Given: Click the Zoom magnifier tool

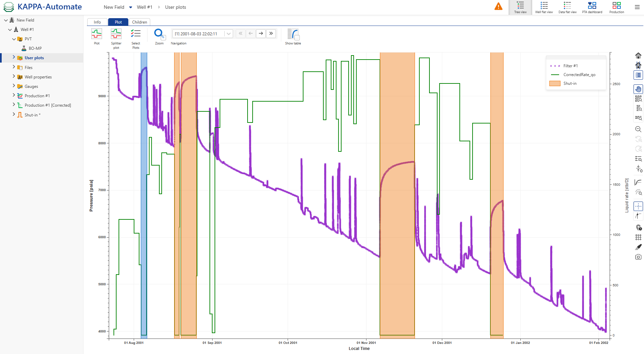Looking at the screenshot, I should (159, 34).
